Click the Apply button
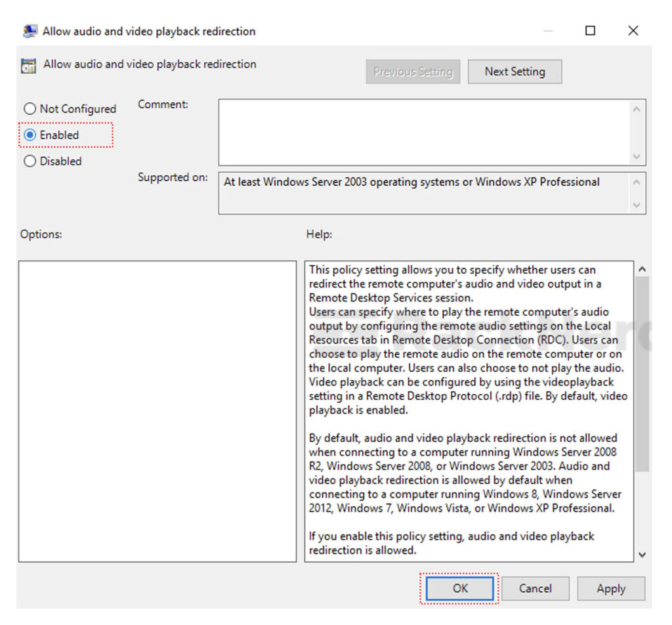 [x=612, y=588]
